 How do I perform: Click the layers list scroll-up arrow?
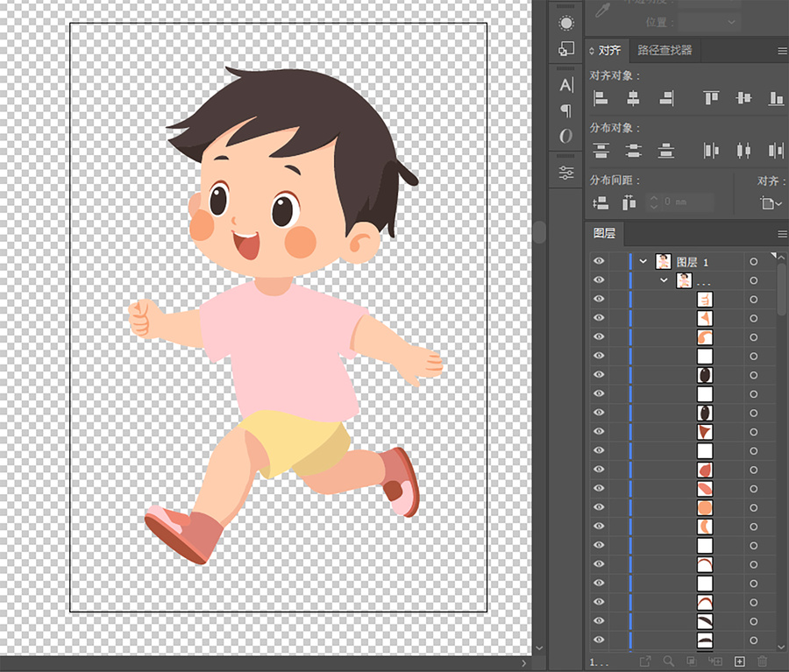coord(781,257)
